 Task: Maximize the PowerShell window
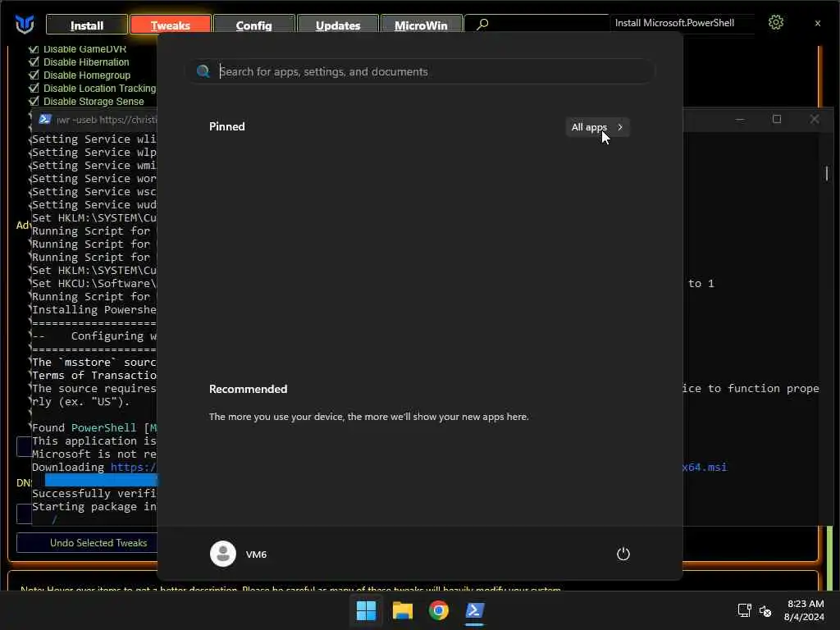pos(777,119)
